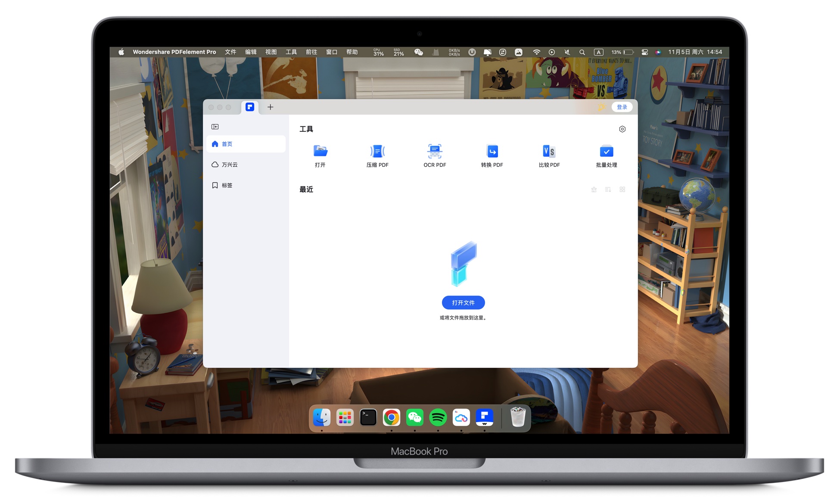Open the 文件 menu

(230, 52)
